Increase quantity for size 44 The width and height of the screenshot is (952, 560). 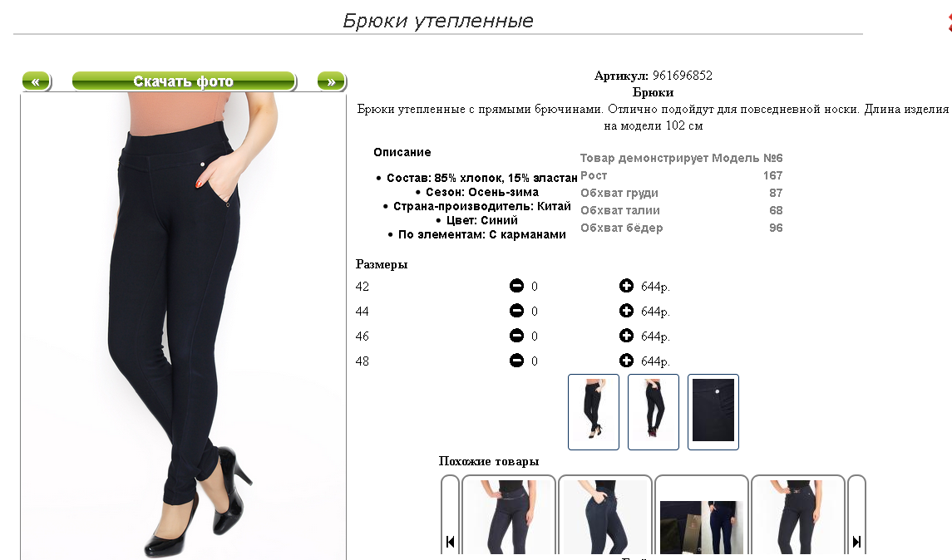click(x=626, y=311)
